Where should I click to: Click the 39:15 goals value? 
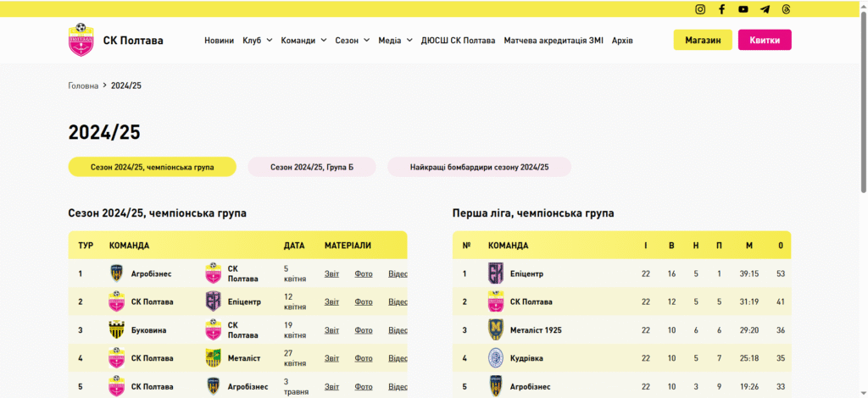(x=749, y=274)
